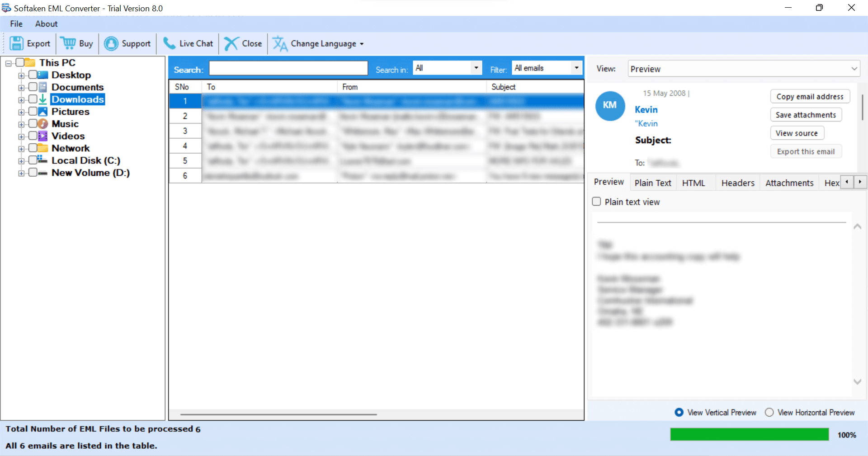Open the About menu
The height and width of the screenshot is (456, 868).
pos(47,24)
